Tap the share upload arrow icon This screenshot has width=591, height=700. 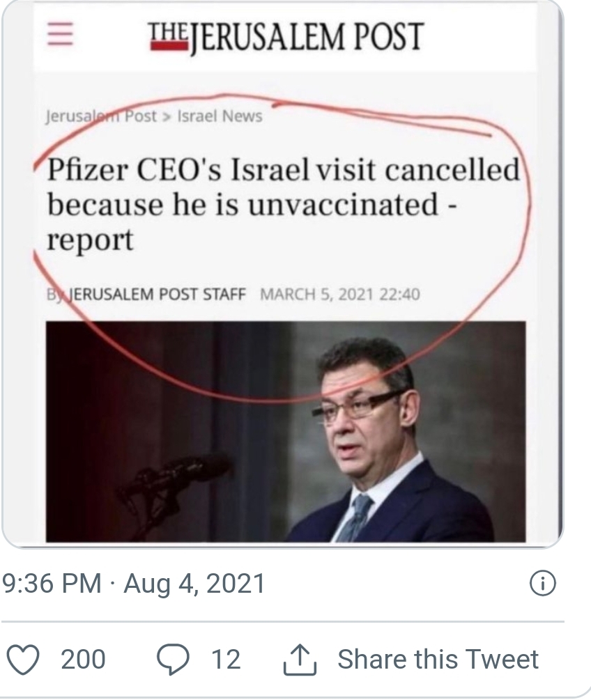tap(300, 659)
